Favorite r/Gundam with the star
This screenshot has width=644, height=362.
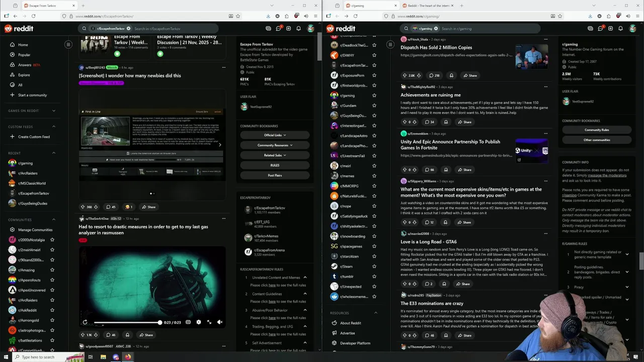point(374,106)
